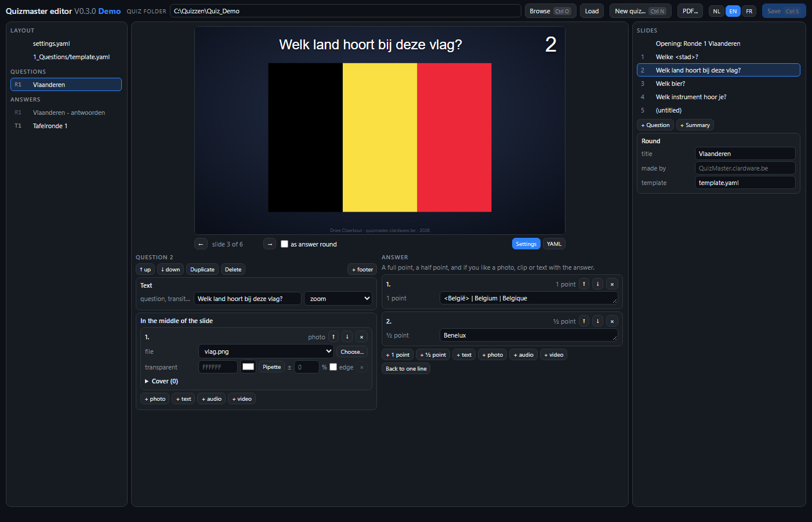The width and height of the screenshot is (812, 522).
Task: Remove photo item 1 from slide
Action: pyautogui.click(x=361, y=337)
